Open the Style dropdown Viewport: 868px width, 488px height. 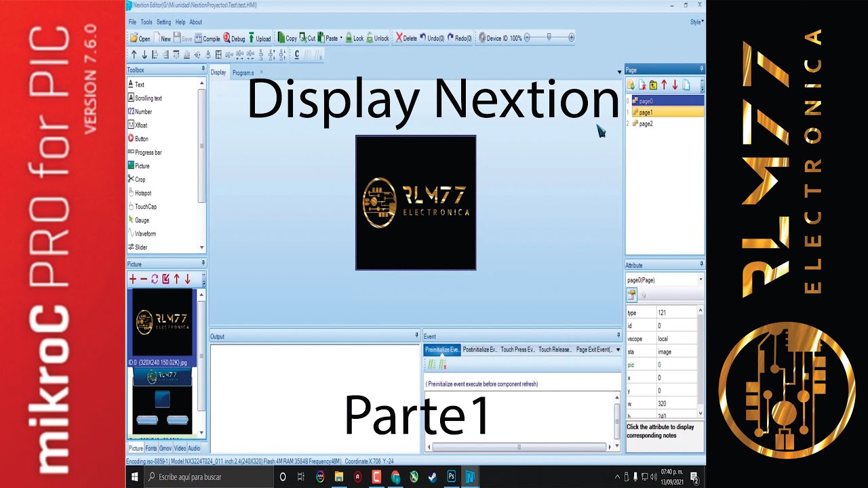point(697,22)
